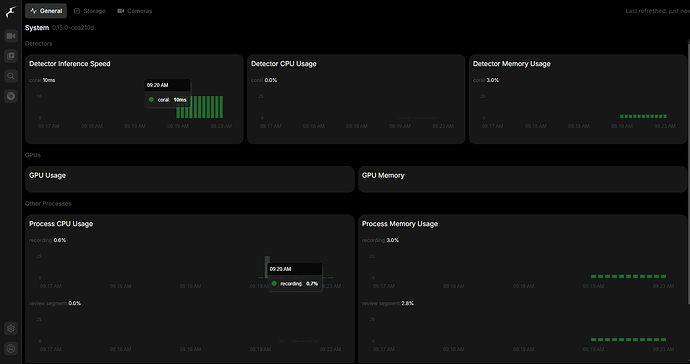Screen dimensions: 690x364
Task: Open the Live cameras view icon
Action: pos(11,36)
